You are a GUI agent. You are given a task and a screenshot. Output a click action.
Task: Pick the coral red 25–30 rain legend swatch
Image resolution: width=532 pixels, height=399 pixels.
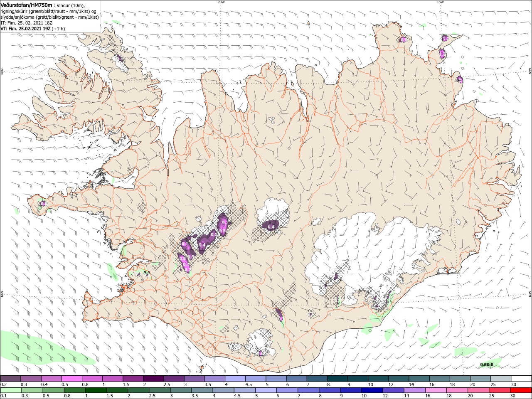(x=500, y=390)
